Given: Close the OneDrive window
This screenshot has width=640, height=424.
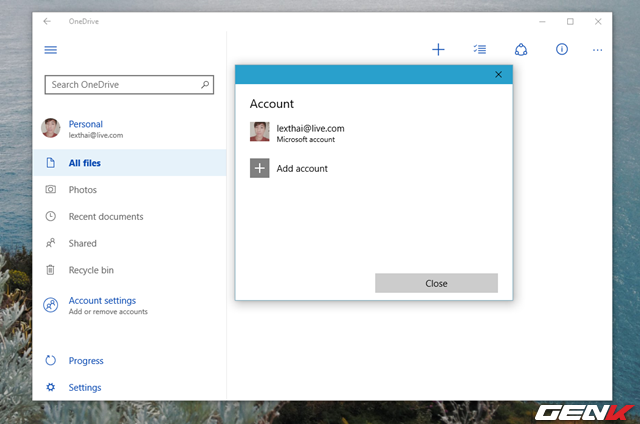Looking at the screenshot, I should (x=598, y=22).
